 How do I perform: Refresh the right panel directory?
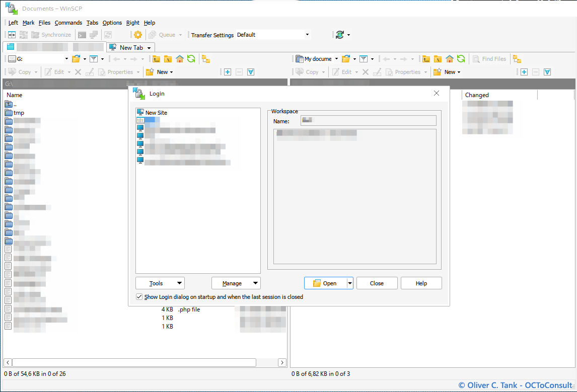click(x=461, y=59)
